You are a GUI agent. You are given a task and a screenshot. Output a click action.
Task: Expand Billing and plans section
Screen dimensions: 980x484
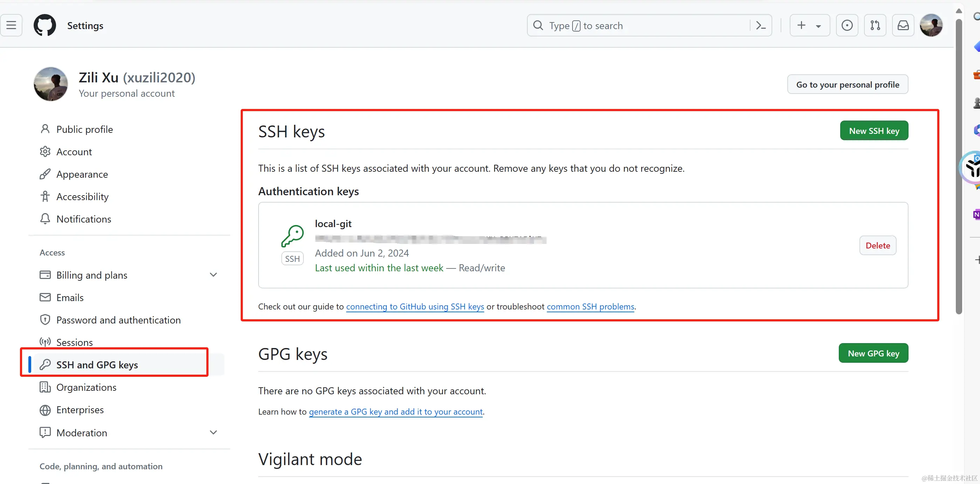pos(213,275)
